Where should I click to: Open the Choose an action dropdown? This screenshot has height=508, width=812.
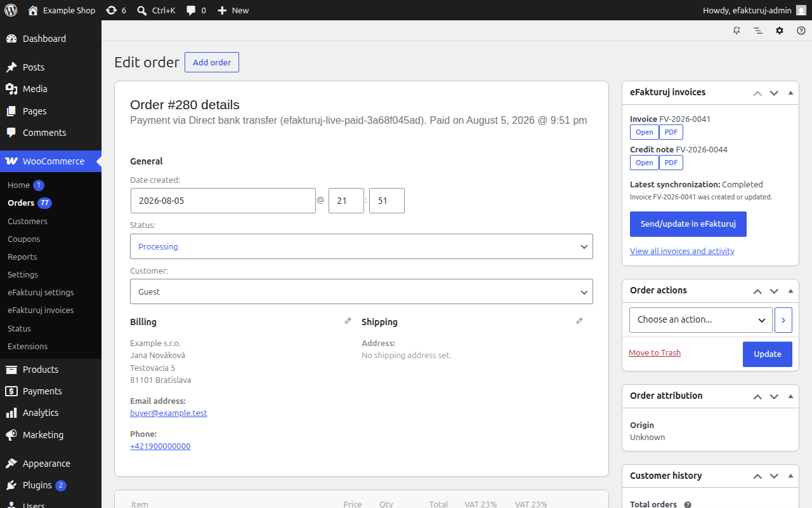[x=701, y=320]
